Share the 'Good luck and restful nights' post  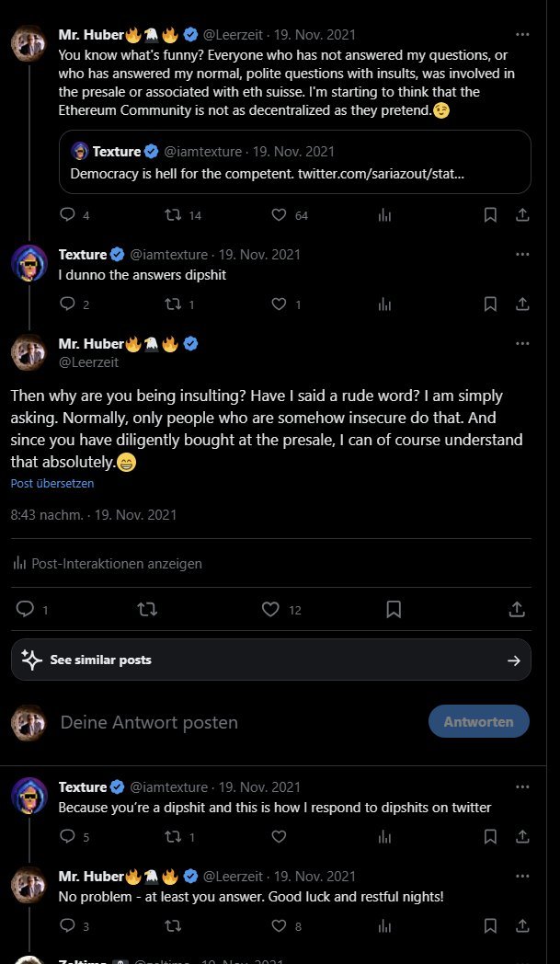[x=521, y=925]
